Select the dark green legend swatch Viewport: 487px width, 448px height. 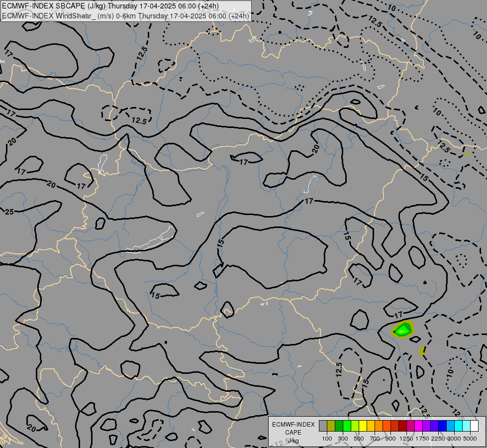(339, 426)
